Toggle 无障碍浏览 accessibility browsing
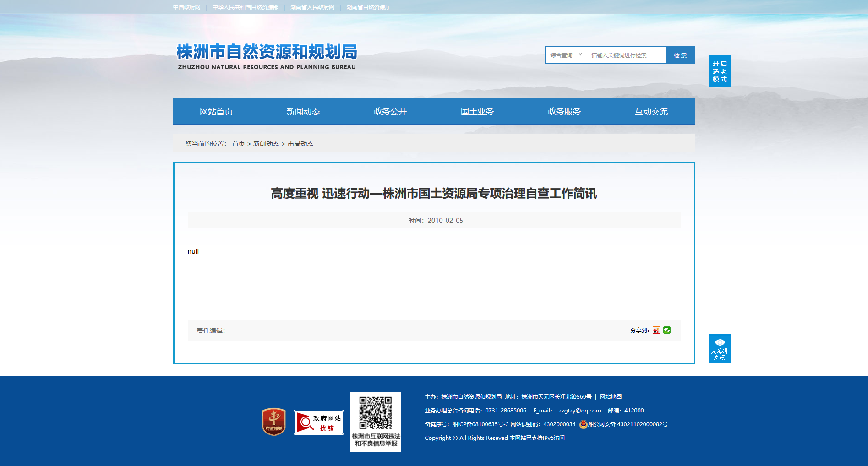The width and height of the screenshot is (868, 466). tap(720, 348)
